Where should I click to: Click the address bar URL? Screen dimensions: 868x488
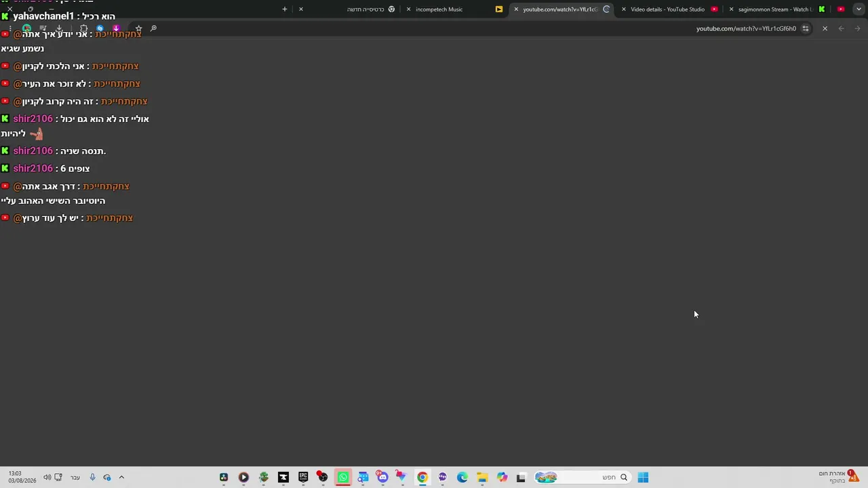(746, 28)
